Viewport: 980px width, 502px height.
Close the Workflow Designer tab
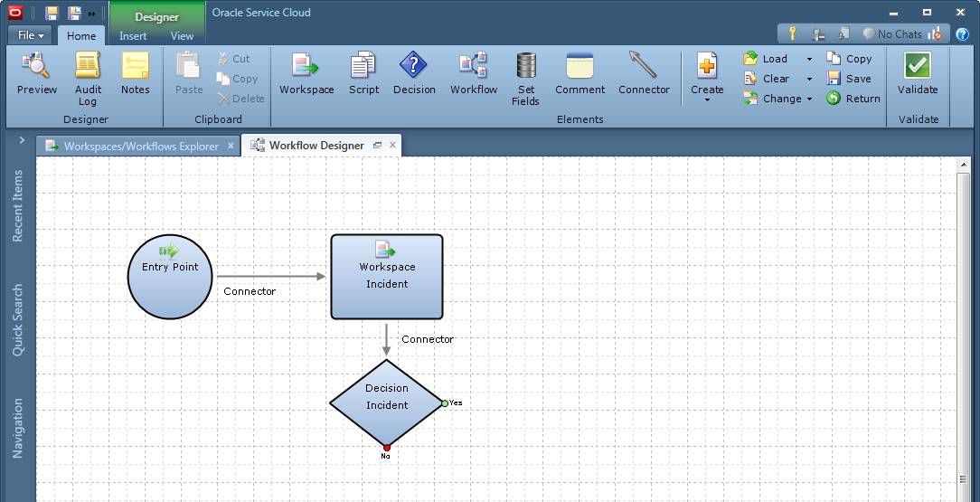(392, 145)
